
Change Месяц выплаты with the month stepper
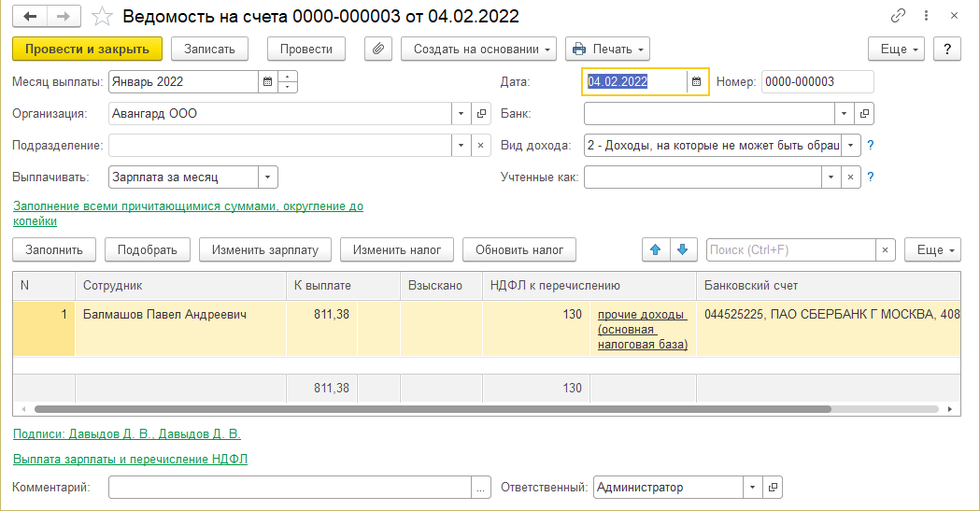tap(287, 82)
